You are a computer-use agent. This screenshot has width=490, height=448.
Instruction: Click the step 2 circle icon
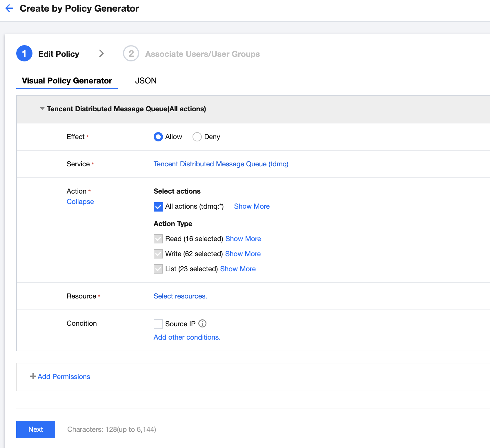[131, 54]
